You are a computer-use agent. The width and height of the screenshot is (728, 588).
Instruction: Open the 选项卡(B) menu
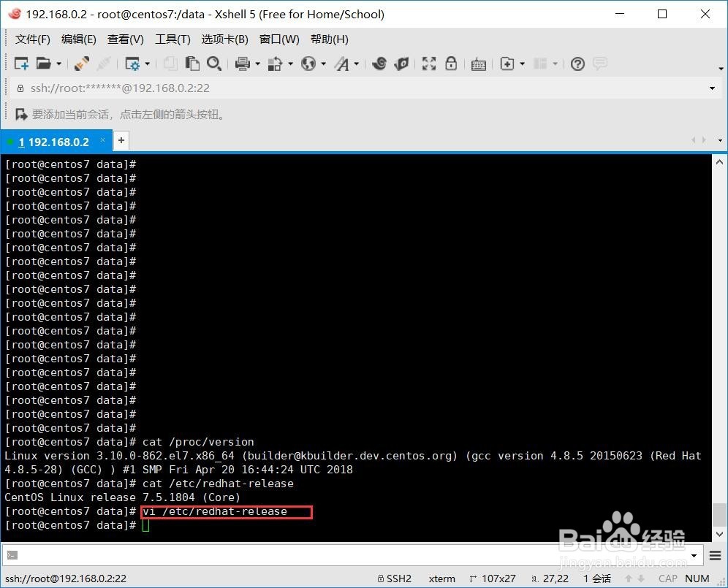224,39
